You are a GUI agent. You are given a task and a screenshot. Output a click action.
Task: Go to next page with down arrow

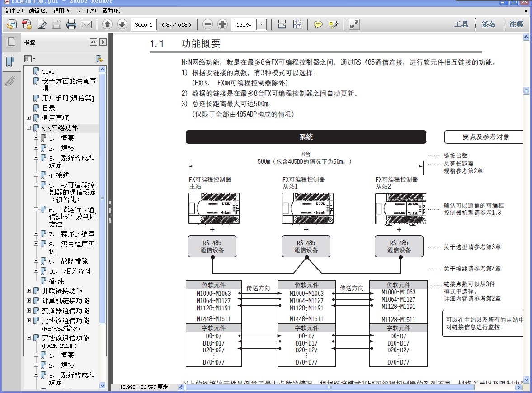click(122, 24)
